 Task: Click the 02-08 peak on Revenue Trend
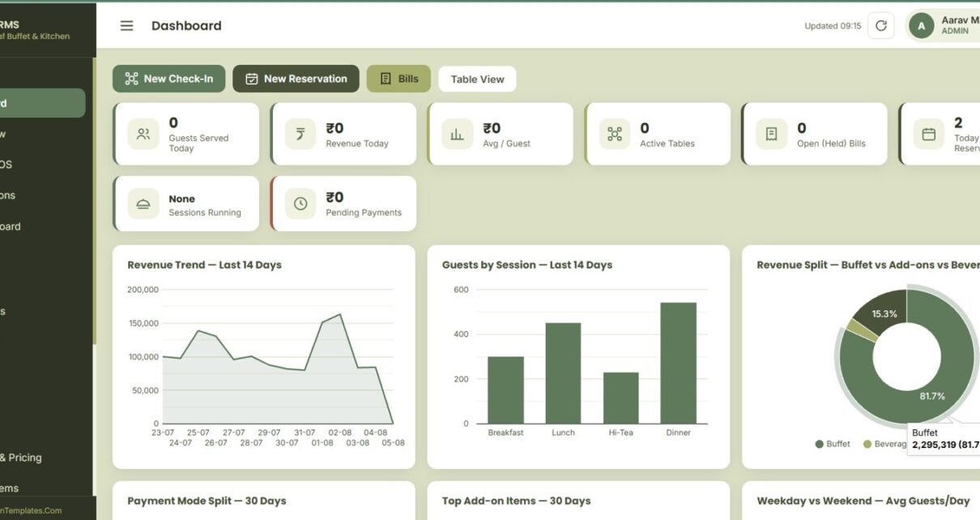(339, 314)
